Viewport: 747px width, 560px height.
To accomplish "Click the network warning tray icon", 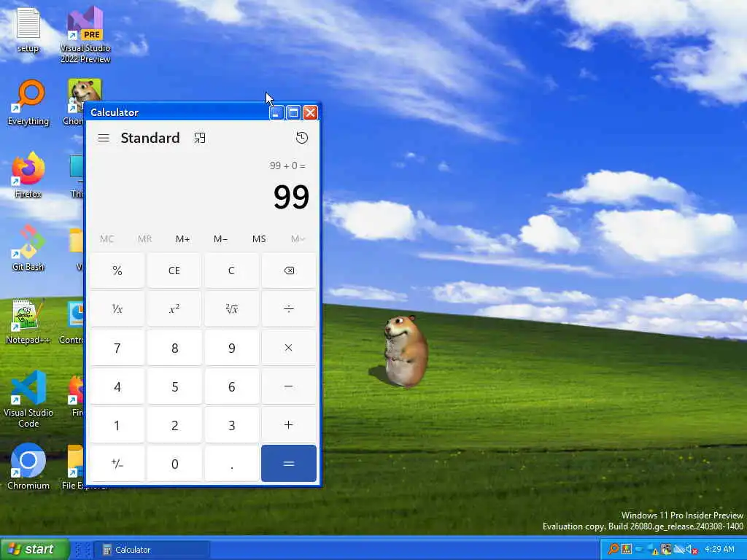I will click(x=653, y=550).
